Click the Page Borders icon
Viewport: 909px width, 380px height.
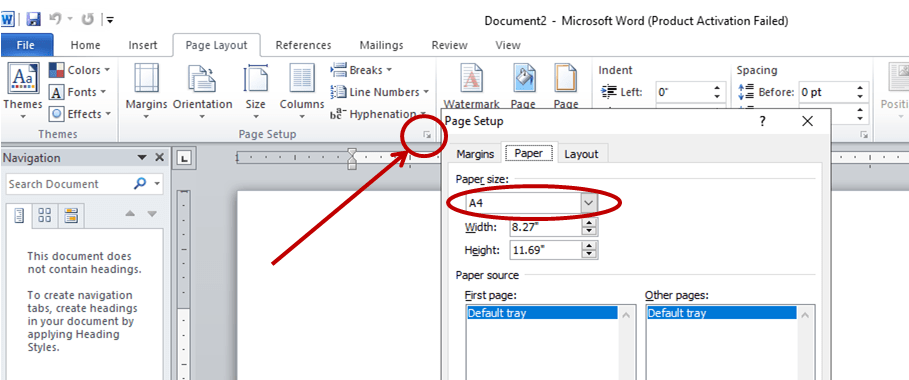[x=566, y=78]
